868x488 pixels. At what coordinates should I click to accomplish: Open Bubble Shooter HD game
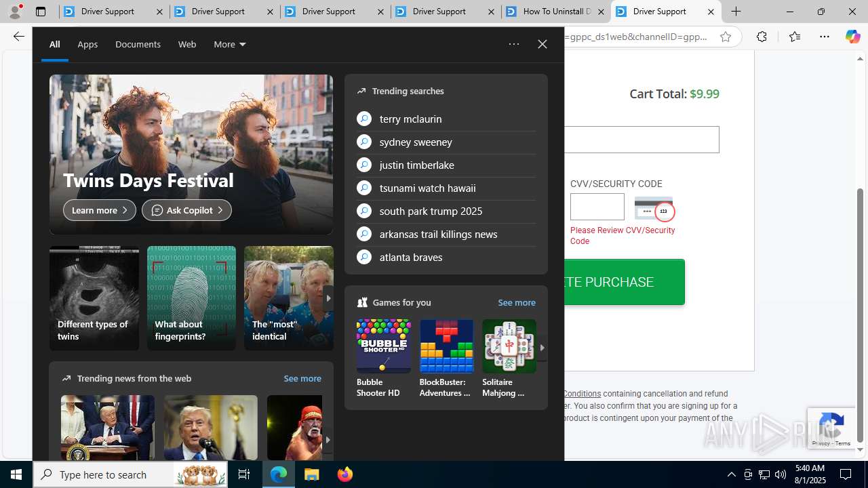click(383, 359)
